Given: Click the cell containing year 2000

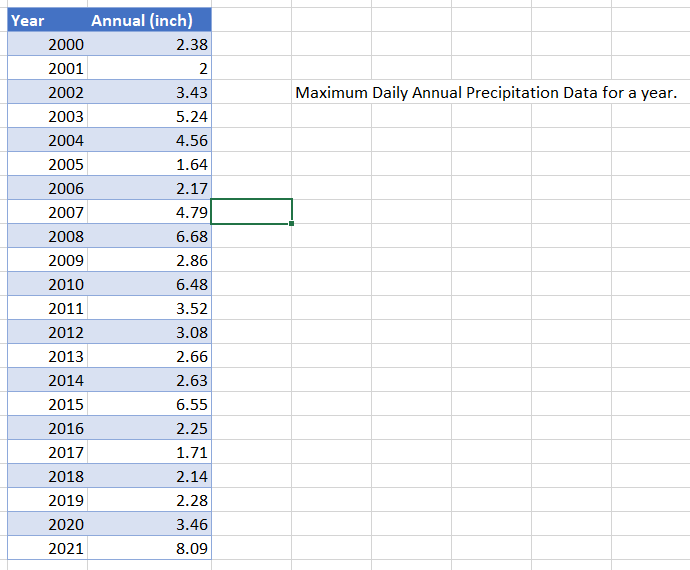Looking at the screenshot, I should [48, 44].
